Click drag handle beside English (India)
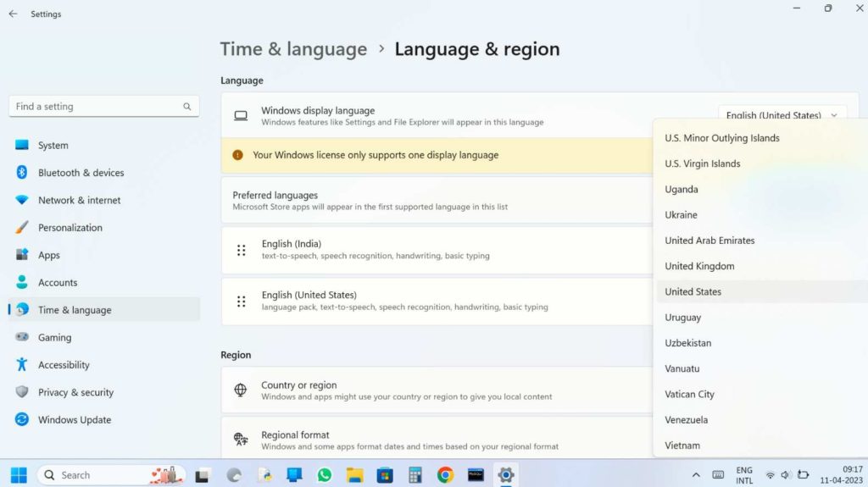 pyautogui.click(x=242, y=250)
